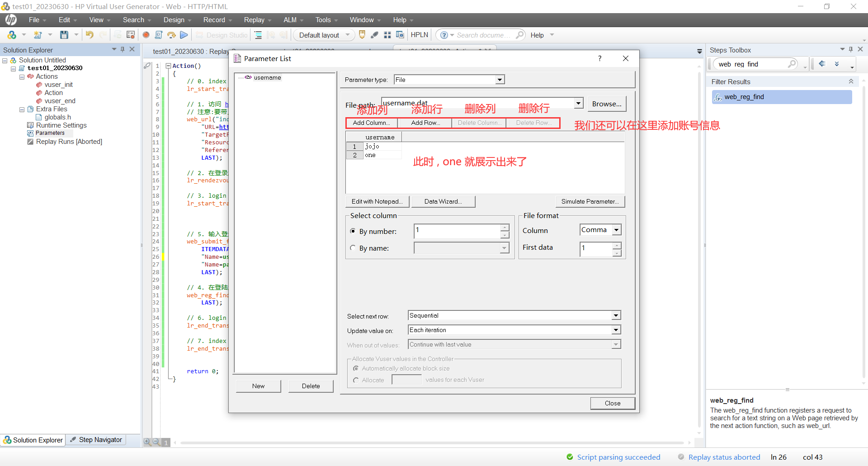
Task: Click the Search documentation input field
Action: pyautogui.click(x=484, y=35)
